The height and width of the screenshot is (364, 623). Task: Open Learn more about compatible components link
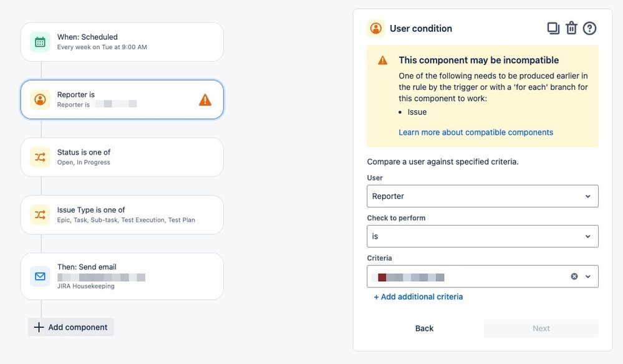(x=476, y=132)
